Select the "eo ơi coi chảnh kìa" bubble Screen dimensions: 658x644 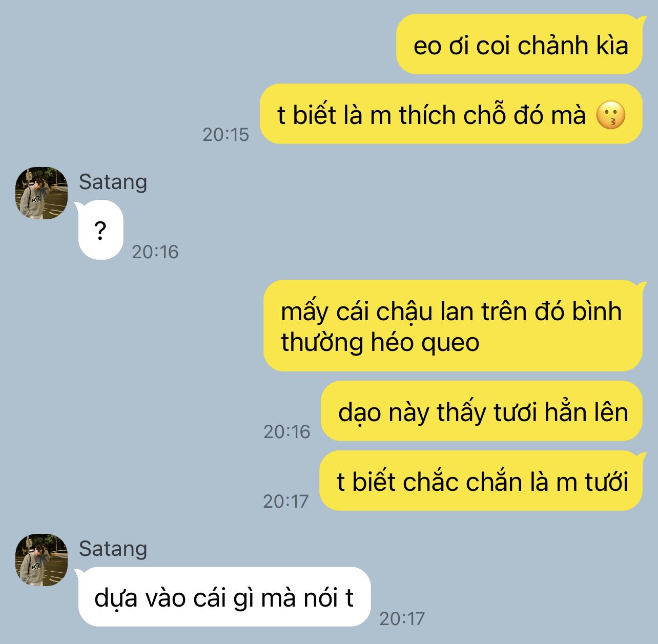[x=519, y=45]
